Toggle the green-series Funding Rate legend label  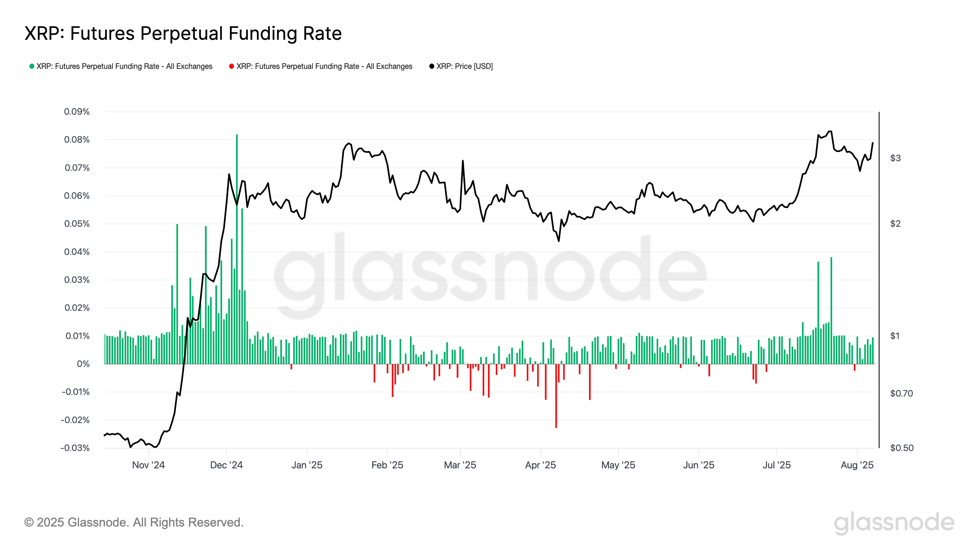coord(124,66)
